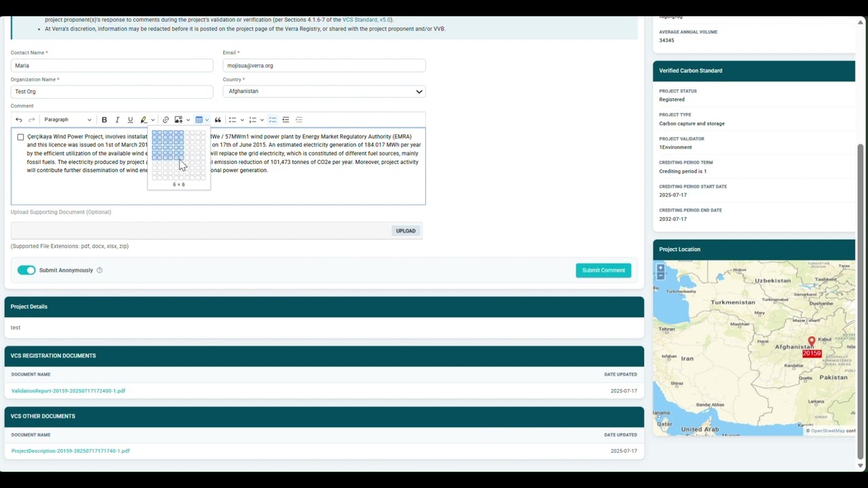Open image insert options arrow
This screenshot has width=868, height=488.
coord(188,120)
